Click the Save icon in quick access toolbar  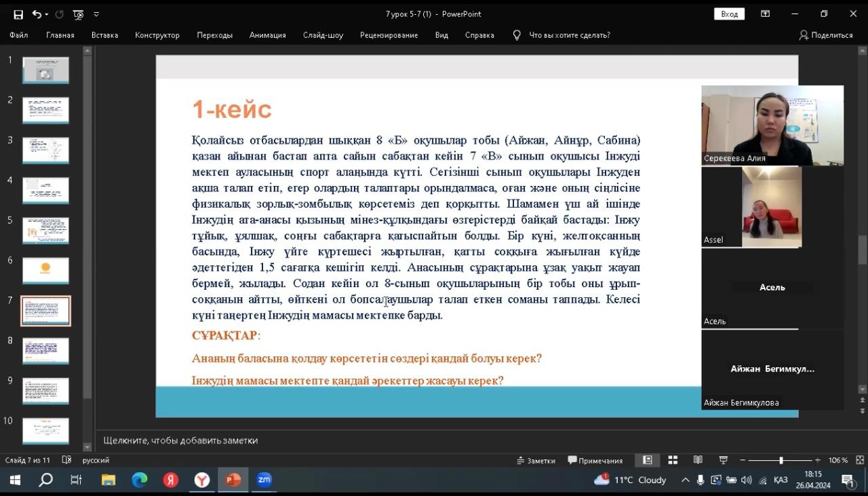[18, 14]
